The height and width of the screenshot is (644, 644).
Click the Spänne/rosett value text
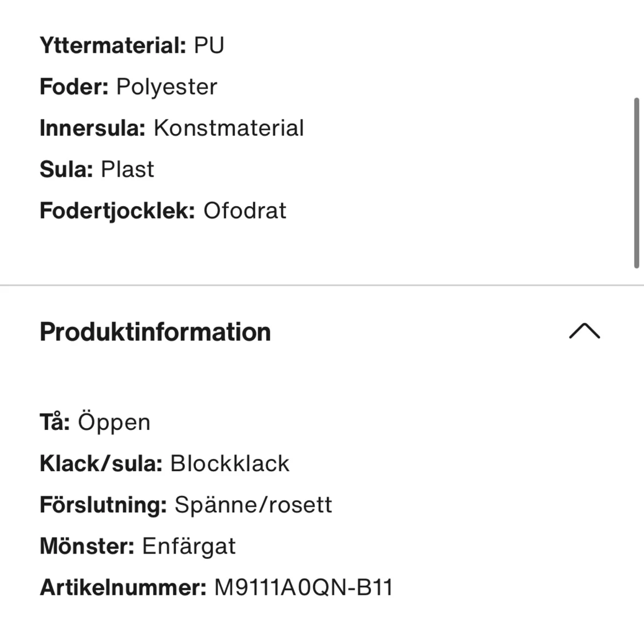click(x=253, y=505)
